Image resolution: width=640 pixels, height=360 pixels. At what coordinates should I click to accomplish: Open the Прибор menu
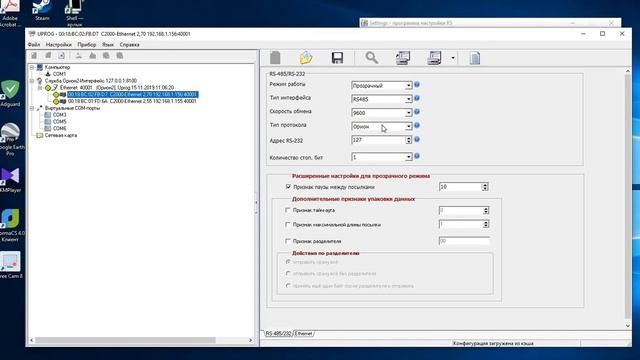pos(87,44)
